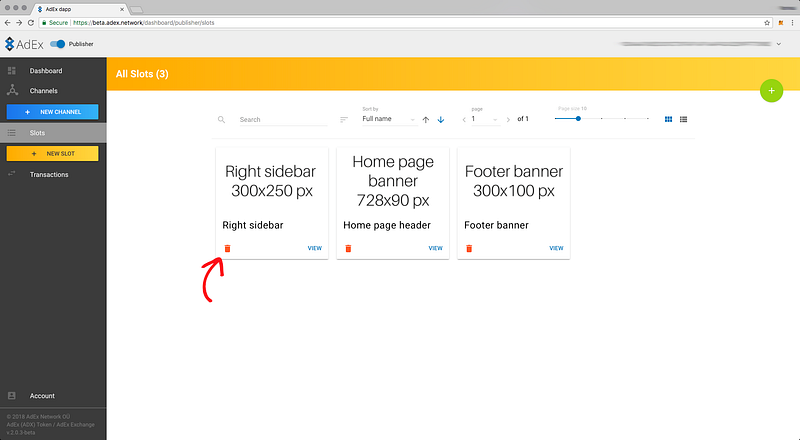The width and height of the screenshot is (800, 440).
Task: Open Dashboard from the sidebar
Action: coord(53,70)
